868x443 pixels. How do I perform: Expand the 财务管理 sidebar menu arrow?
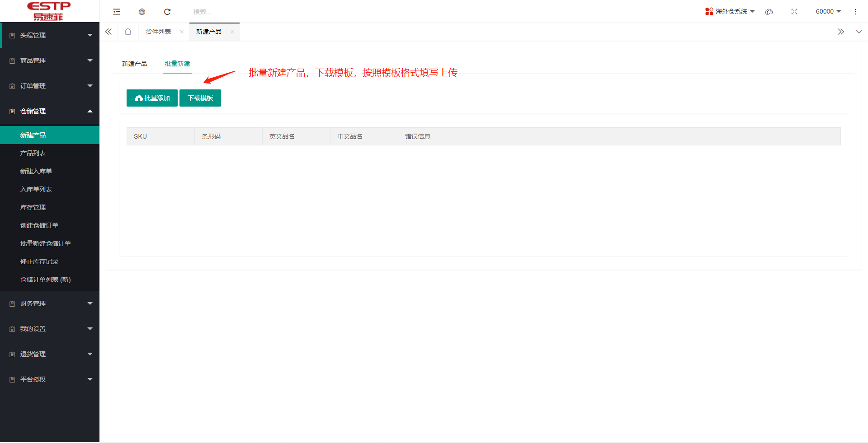pos(90,303)
